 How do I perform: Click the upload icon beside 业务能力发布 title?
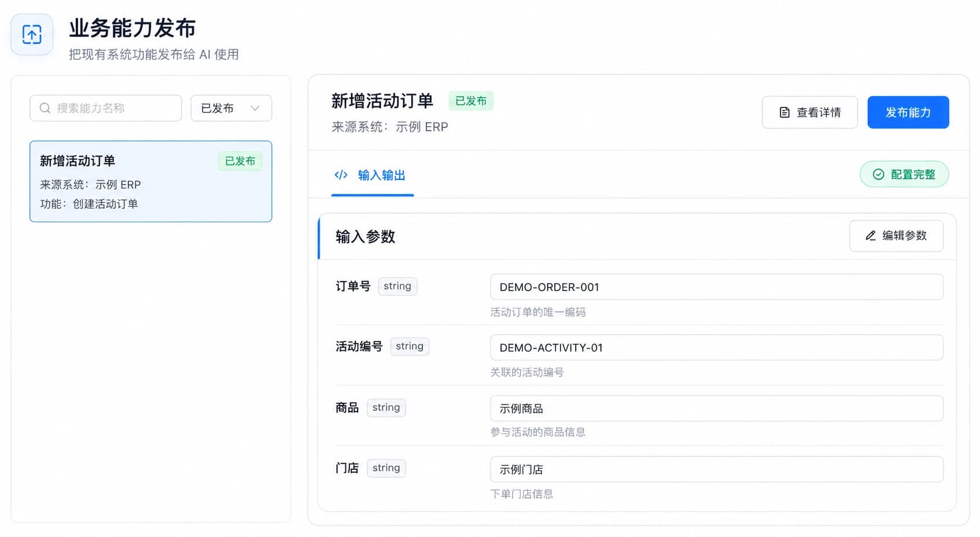coord(32,35)
